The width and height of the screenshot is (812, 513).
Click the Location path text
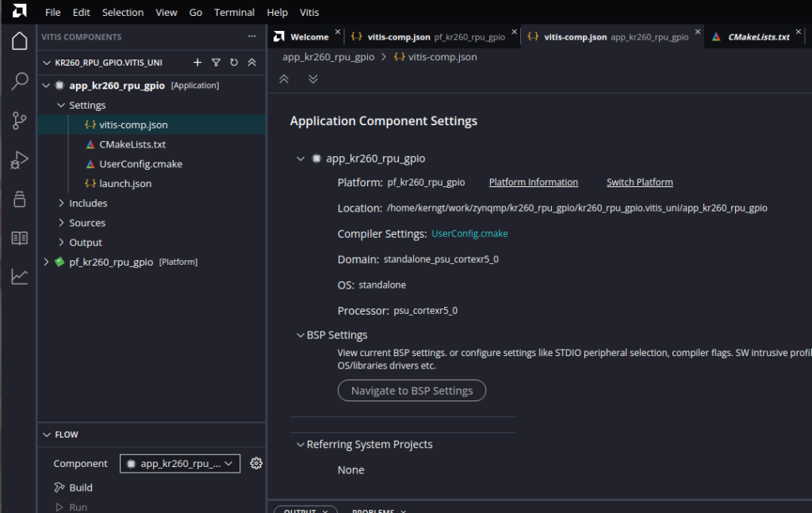577,208
